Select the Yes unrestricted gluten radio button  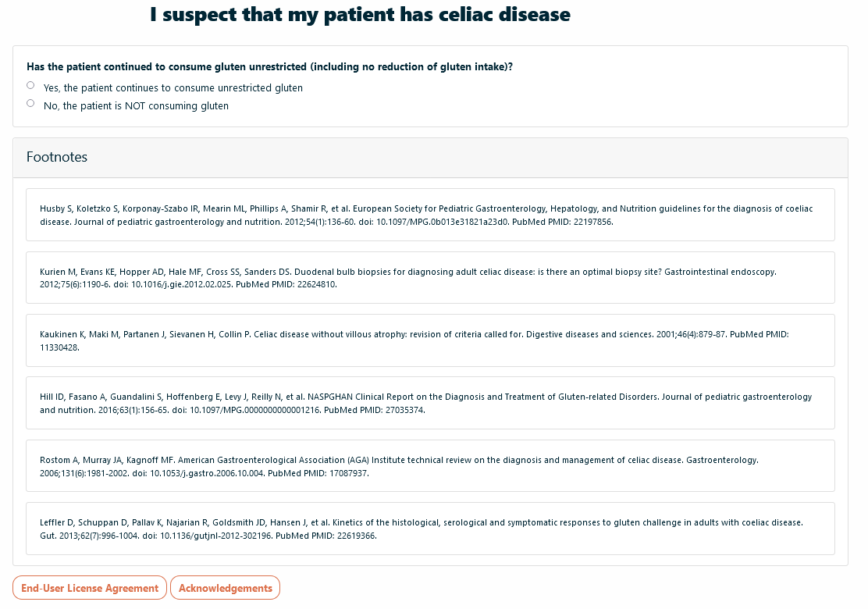[x=30, y=85]
